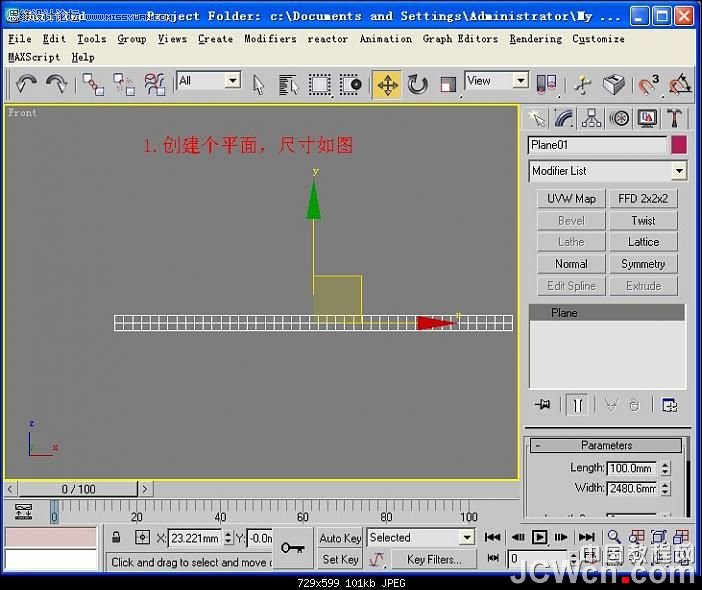Toggle Absolute/Offset transform mode icon
702x590 pixels.
[142, 537]
